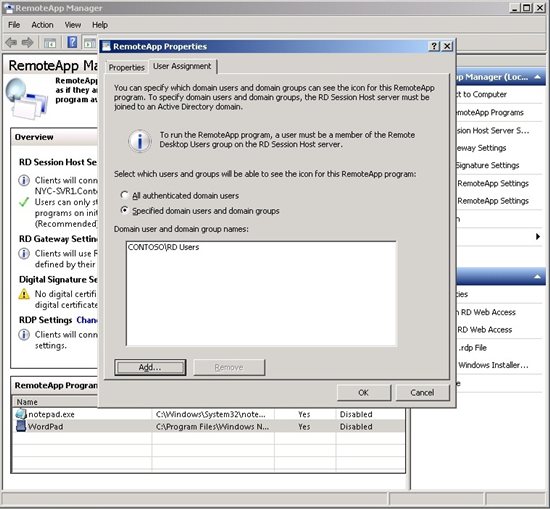Click info icon under RDP Settings
Viewport: 550px width, 509px height.
click(x=24, y=334)
